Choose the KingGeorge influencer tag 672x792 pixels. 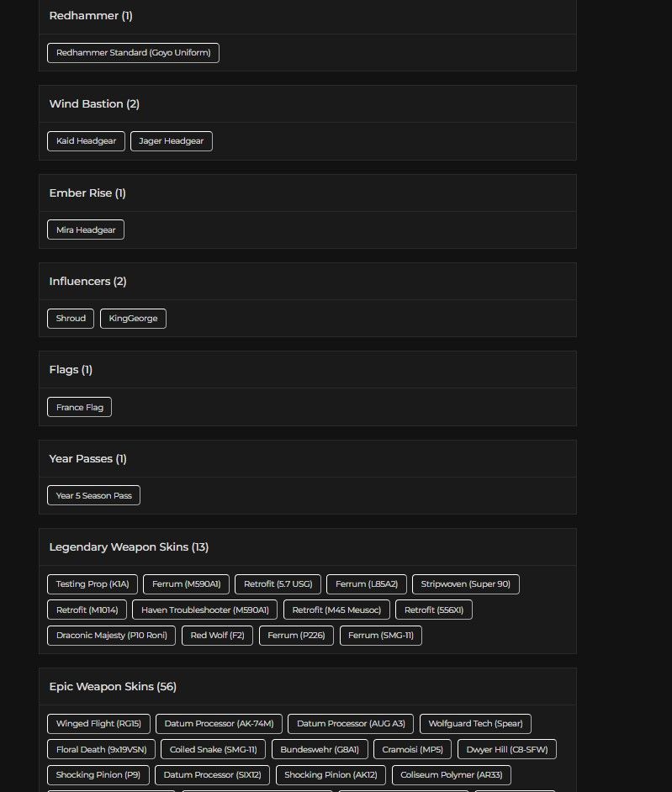[133, 318]
